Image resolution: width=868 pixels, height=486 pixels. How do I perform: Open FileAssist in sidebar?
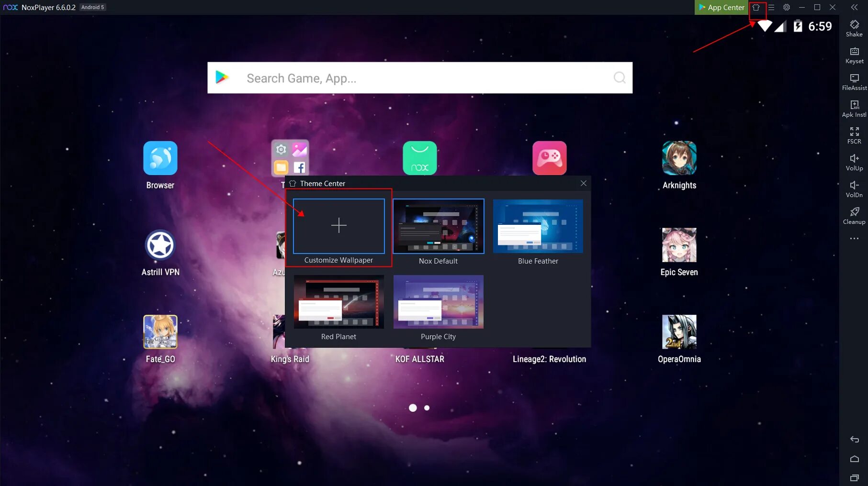coord(854,82)
